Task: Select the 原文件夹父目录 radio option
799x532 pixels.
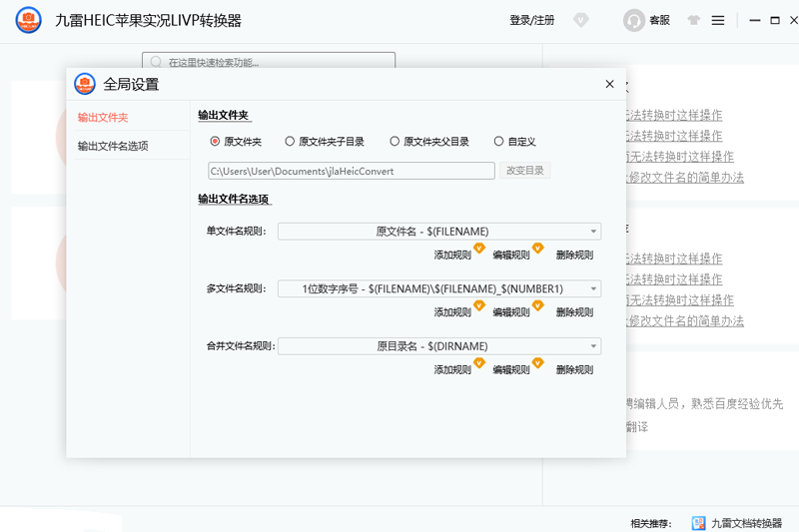Action: (x=395, y=142)
